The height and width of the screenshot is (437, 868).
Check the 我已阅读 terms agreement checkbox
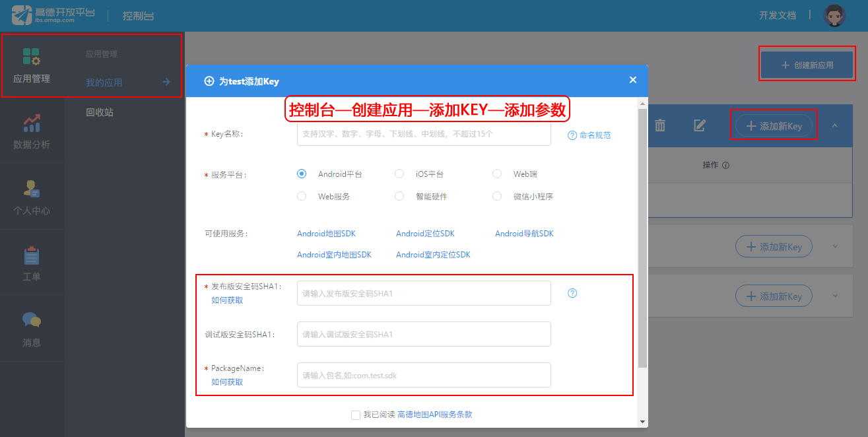356,415
